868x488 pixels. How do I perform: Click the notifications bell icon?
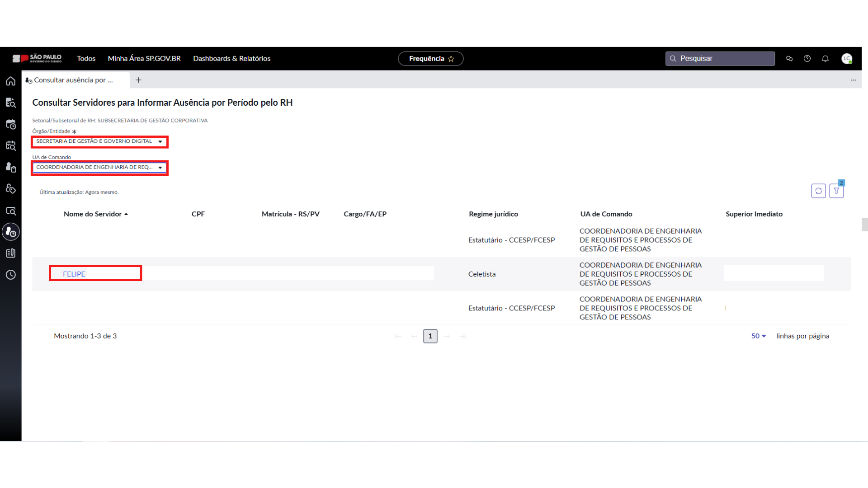[x=825, y=59]
